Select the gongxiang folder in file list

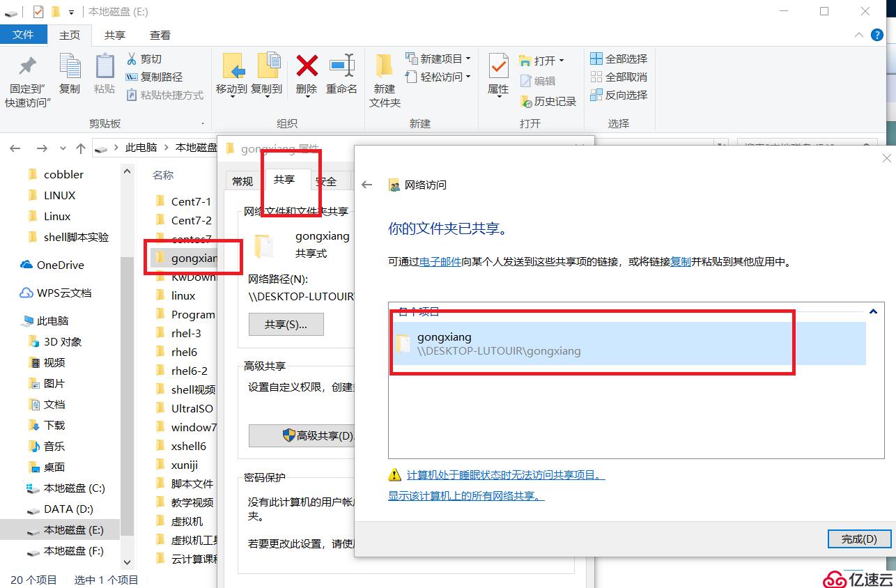point(185,258)
